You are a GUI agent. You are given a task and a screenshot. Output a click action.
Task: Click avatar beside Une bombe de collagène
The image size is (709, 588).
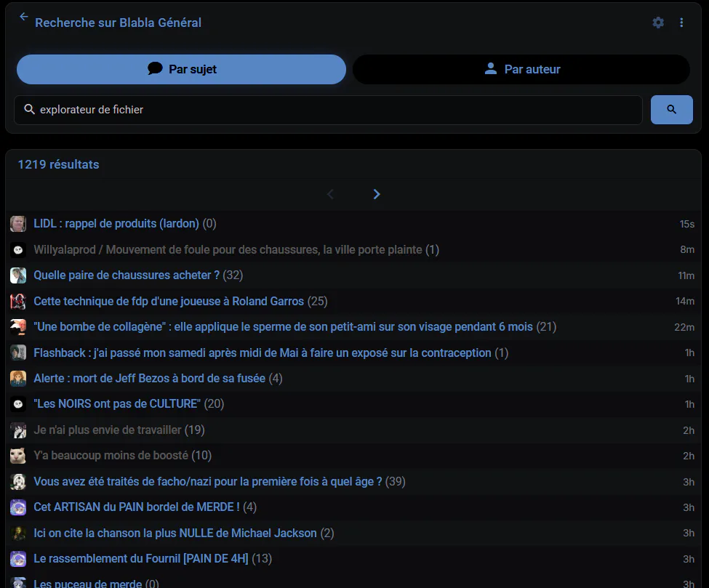(18, 327)
